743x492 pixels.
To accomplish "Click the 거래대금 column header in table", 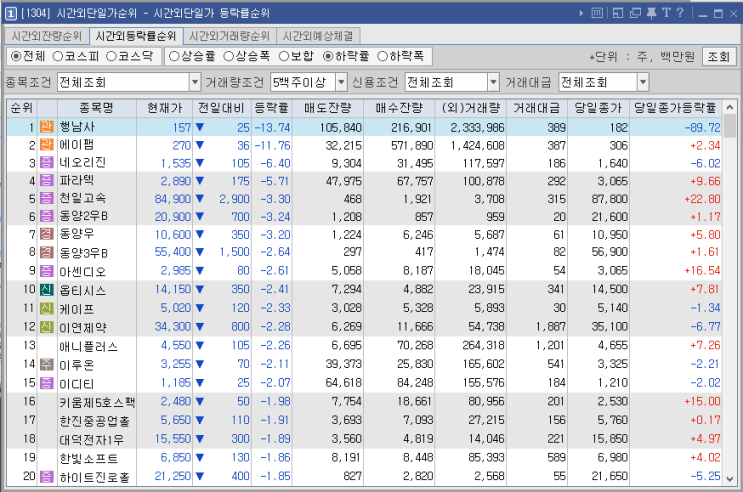I will click(537, 108).
